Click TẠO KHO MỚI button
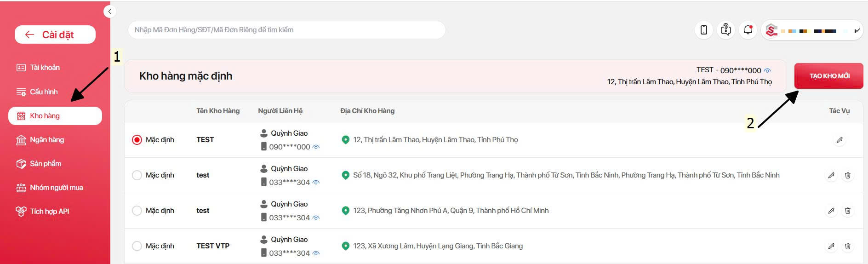The height and width of the screenshot is (264, 868). [829, 76]
